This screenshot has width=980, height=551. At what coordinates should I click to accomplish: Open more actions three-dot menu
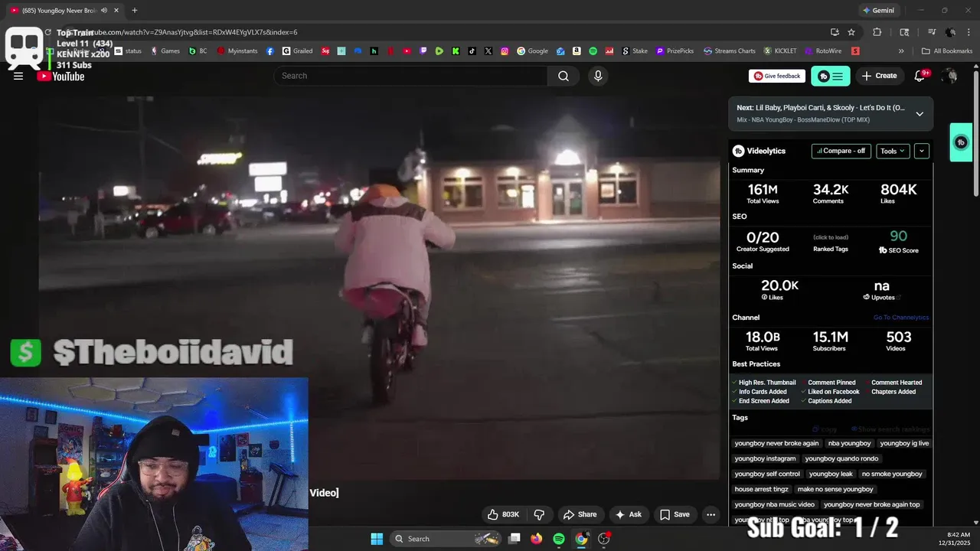(x=710, y=514)
